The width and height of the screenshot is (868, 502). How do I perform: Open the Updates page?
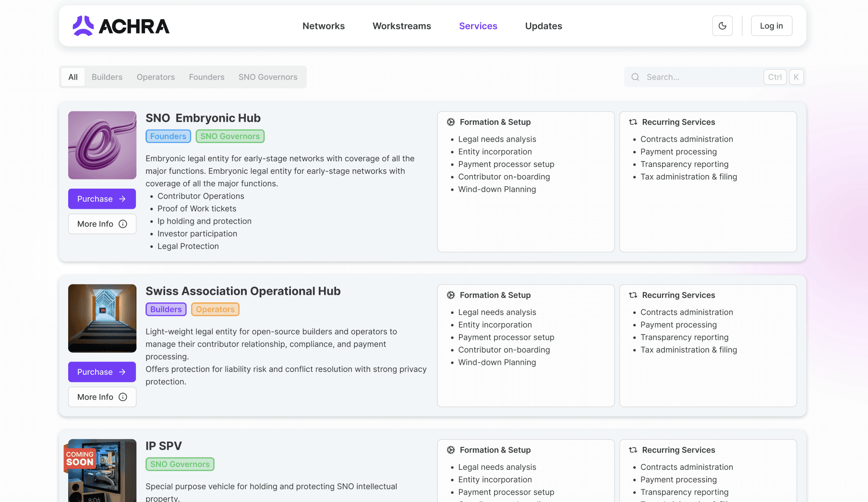pos(543,26)
